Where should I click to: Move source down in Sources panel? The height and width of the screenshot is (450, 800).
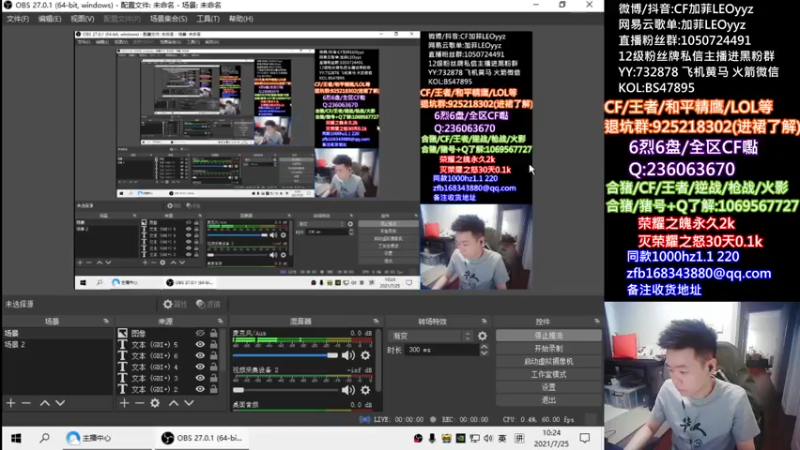point(189,403)
